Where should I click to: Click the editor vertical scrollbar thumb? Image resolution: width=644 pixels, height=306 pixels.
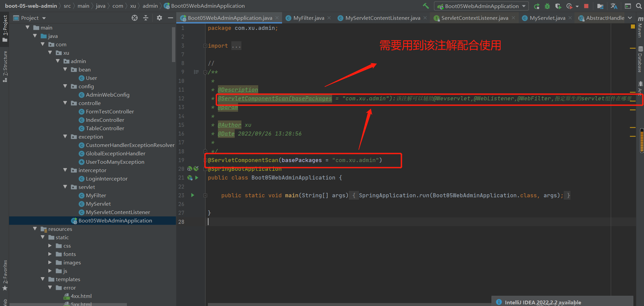tap(642, 141)
